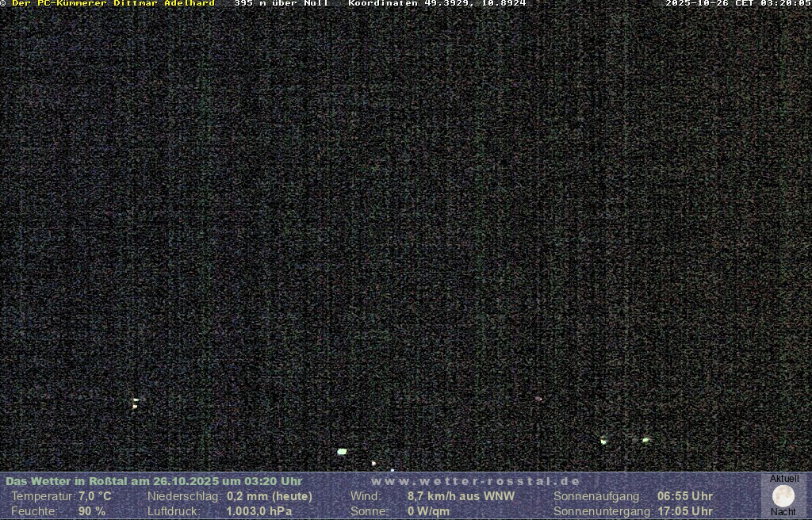Click the 'Koordinaten 49.3929, 10.8924' text

tap(437, 4)
